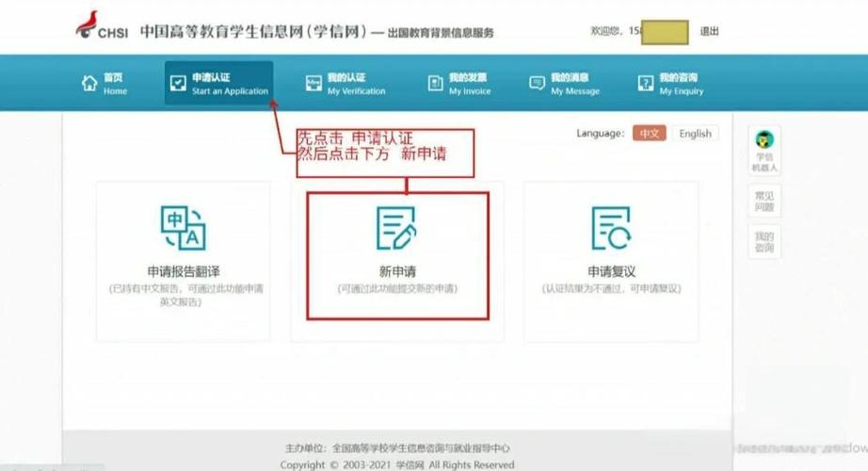Open the 常见问题 side button
Image resolution: width=868 pixels, height=471 pixels.
pyautogui.click(x=764, y=201)
